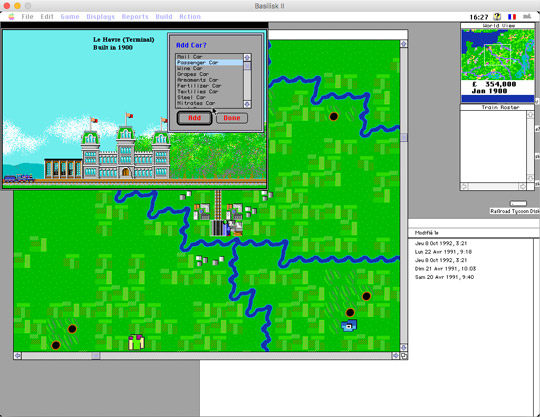Click the help question mark icon
This screenshot has width=540, height=417.
(497, 17)
